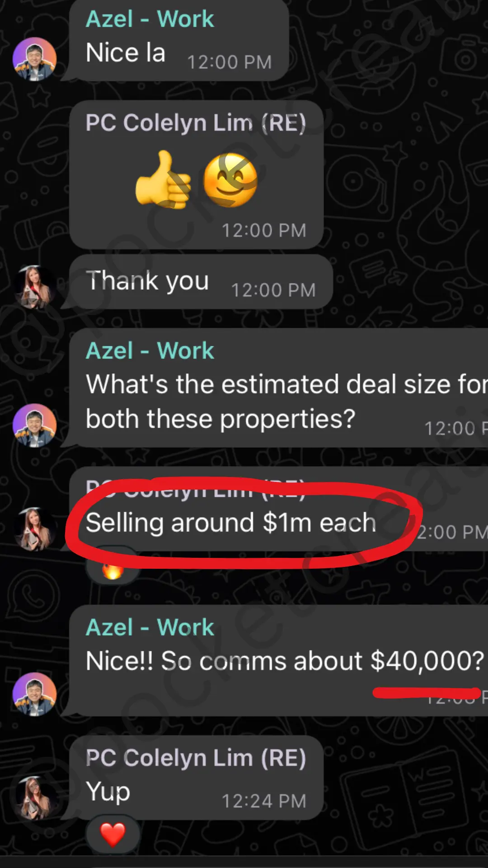This screenshot has width=488, height=868.
Task: Tap the smiling face emoji
Action: pyautogui.click(x=230, y=180)
